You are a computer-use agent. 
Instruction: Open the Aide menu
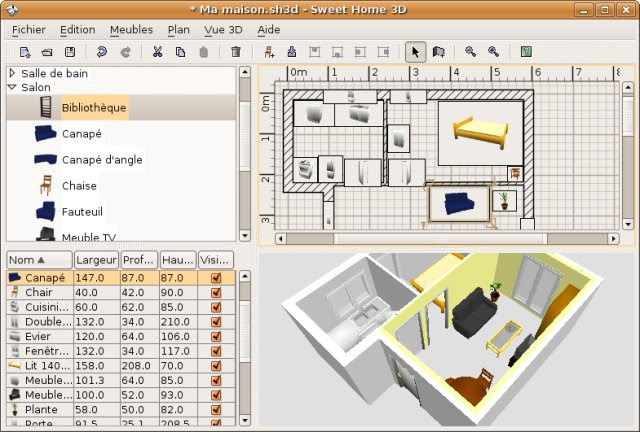pyautogui.click(x=269, y=30)
